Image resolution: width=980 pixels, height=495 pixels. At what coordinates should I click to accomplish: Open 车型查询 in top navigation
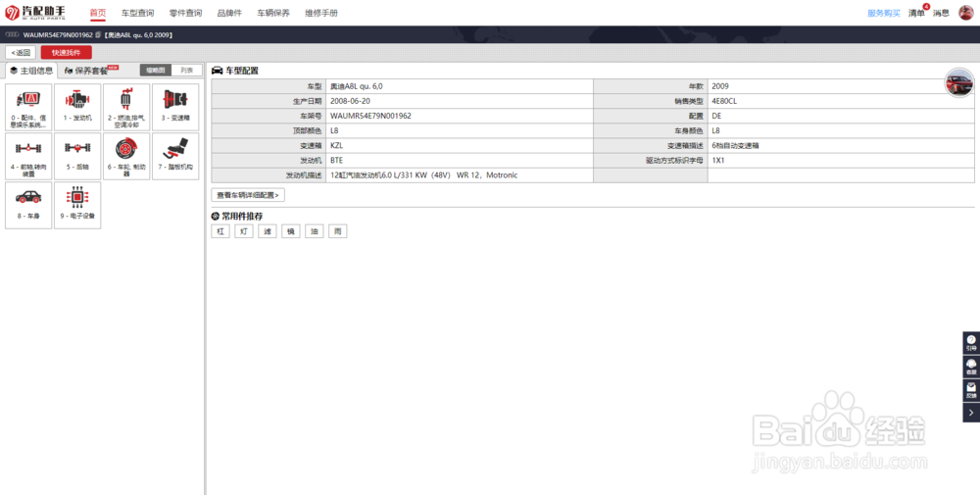pyautogui.click(x=137, y=13)
